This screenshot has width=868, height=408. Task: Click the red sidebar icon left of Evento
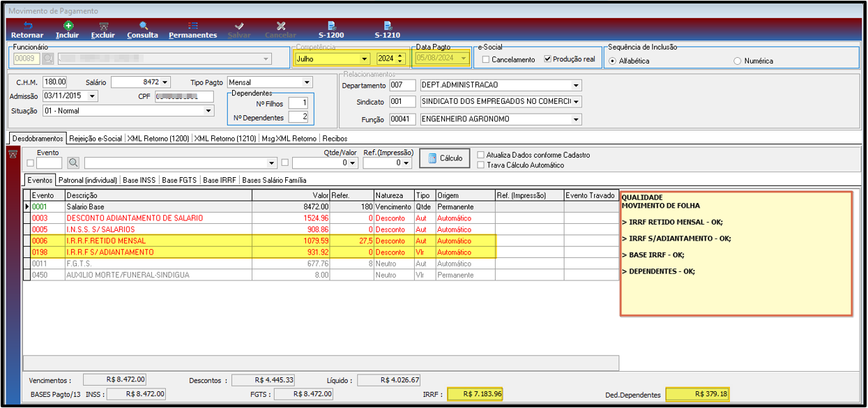point(12,154)
